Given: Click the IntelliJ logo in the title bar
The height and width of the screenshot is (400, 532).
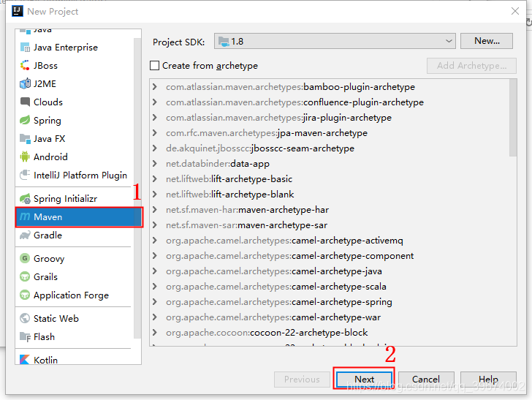Looking at the screenshot, I should 18,11.
